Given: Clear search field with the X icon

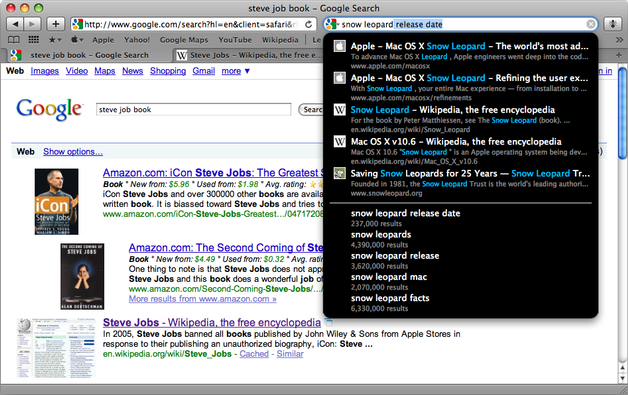Looking at the screenshot, I should point(590,24).
